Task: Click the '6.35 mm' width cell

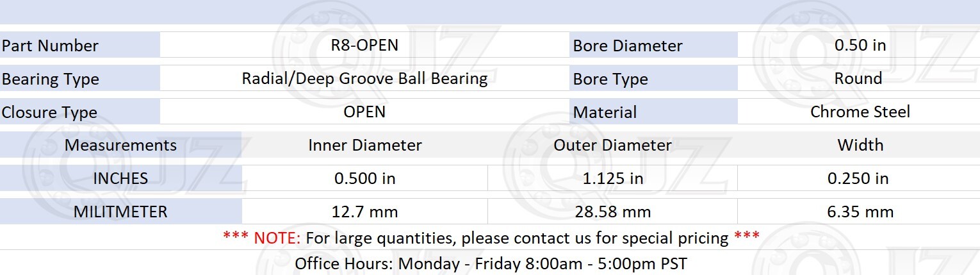Action: (x=858, y=212)
